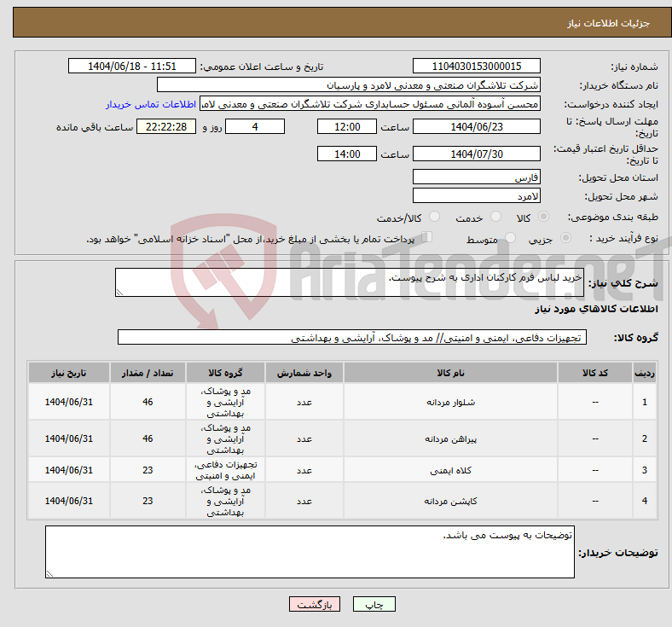Screen dimensions: 672x627
Task: Click goods group cell in کلاه ایمنی row
Action: [x=225, y=470]
